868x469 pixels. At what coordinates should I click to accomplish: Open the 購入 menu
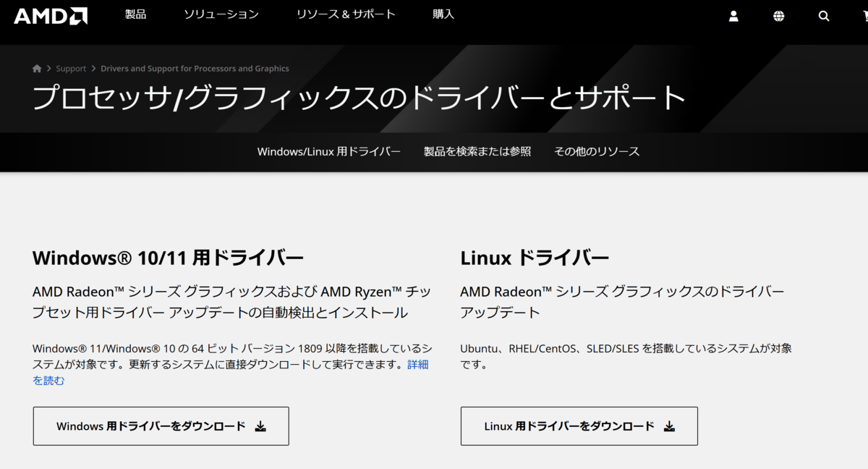(443, 14)
